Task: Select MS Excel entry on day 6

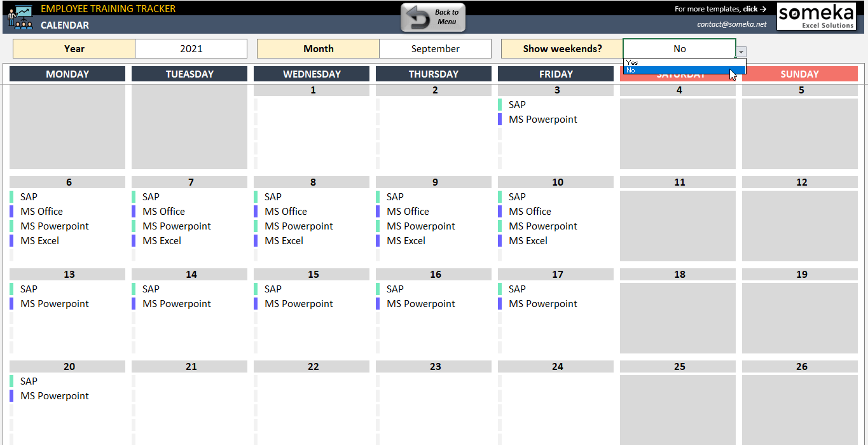Action: click(x=39, y=241)
